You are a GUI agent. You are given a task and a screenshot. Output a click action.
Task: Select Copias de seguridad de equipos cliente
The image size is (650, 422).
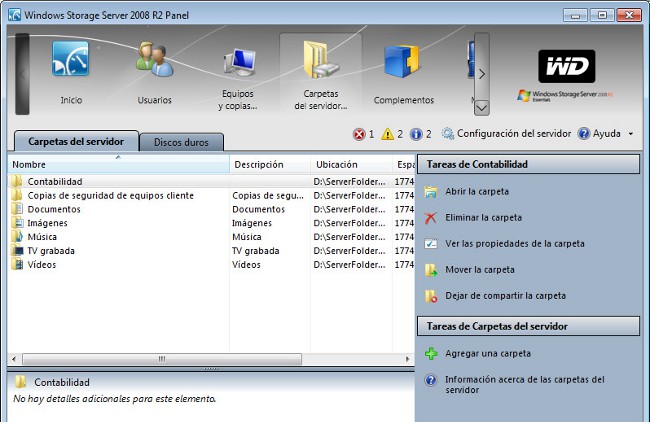coord(110,196)
